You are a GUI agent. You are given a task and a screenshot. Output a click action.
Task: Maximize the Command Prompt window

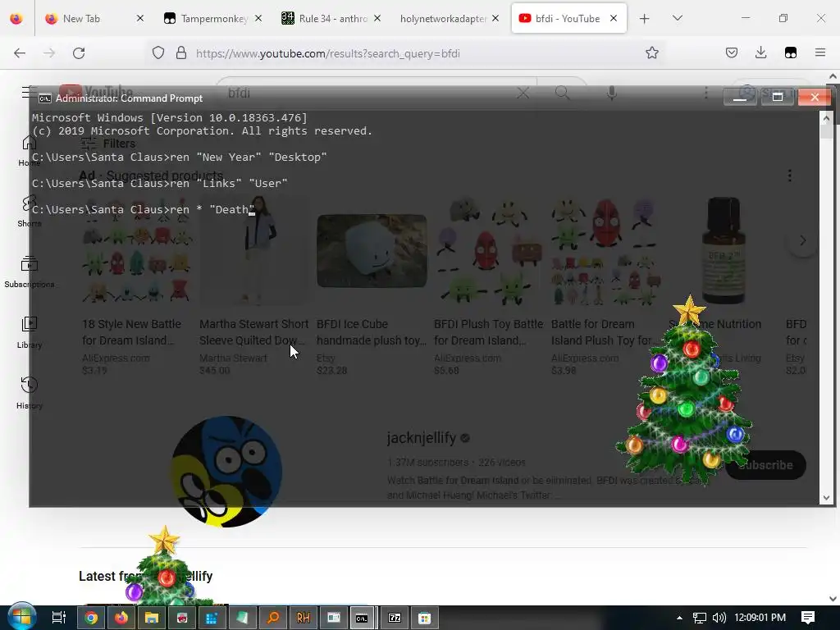(x=778, y=97)
